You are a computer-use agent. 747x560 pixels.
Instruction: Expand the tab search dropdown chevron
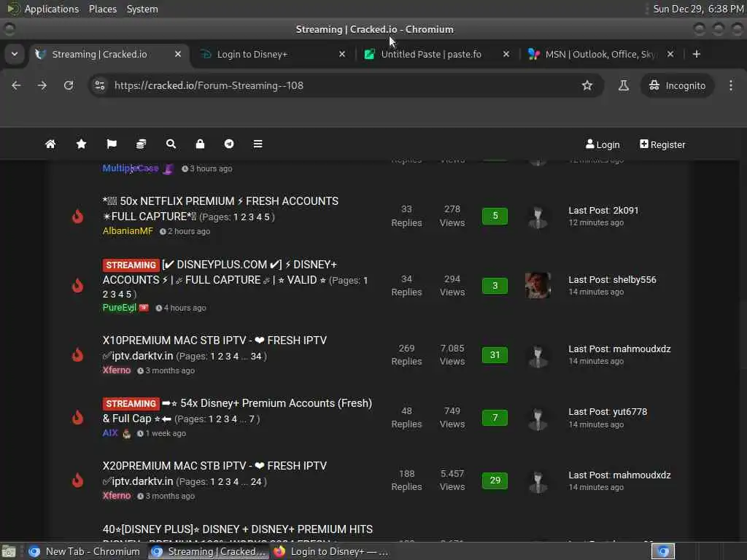point(15,54)
